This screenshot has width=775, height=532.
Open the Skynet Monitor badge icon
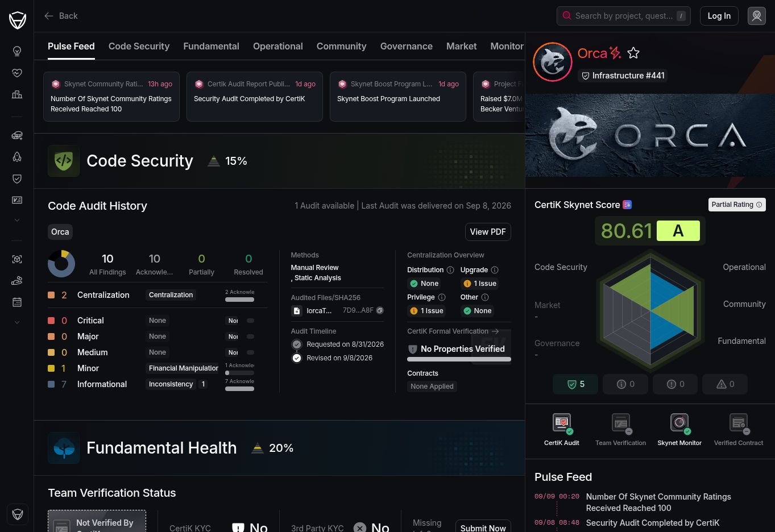(x=679, y=423)
